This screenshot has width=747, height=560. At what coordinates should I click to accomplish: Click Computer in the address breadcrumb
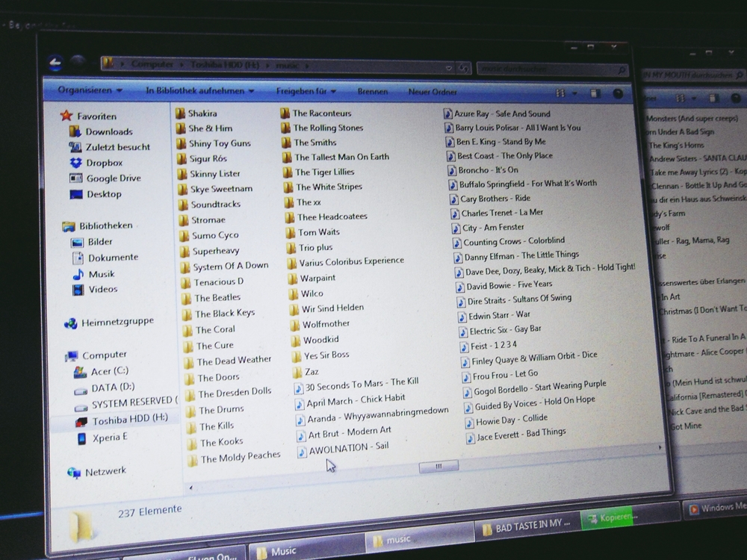tap(152, 63)
